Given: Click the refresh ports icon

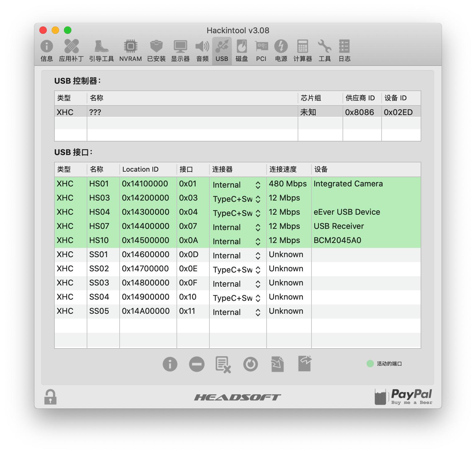Looking at the screenshot, I should coord(250,364).
